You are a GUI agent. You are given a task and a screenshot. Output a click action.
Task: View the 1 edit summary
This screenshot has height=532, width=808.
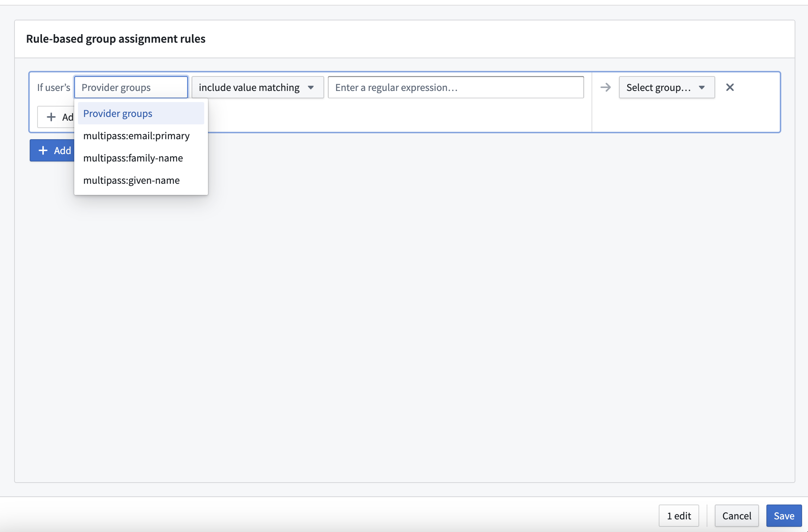[679, 516]
